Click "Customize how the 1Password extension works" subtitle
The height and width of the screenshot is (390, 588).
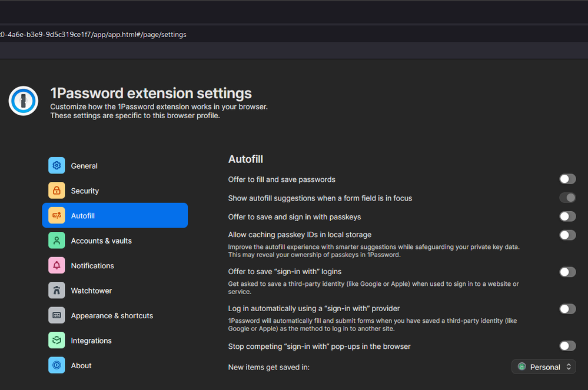coord(159,111)
